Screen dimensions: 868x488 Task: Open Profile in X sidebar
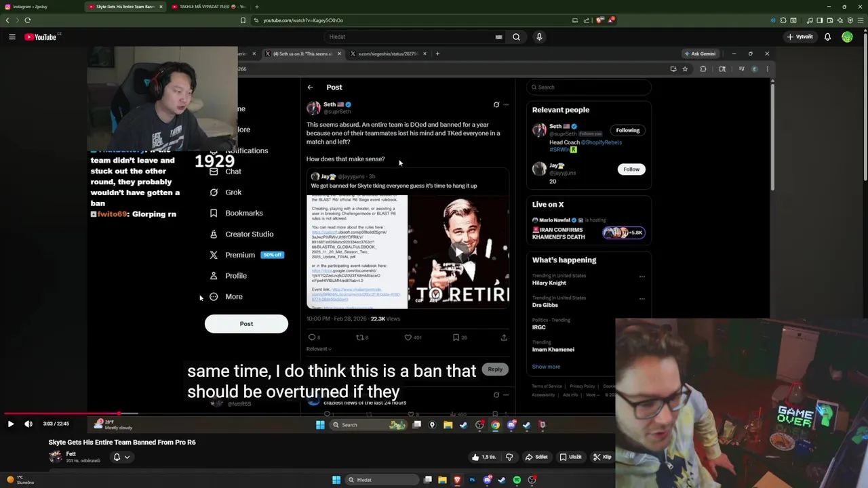[x=229, y=276]
